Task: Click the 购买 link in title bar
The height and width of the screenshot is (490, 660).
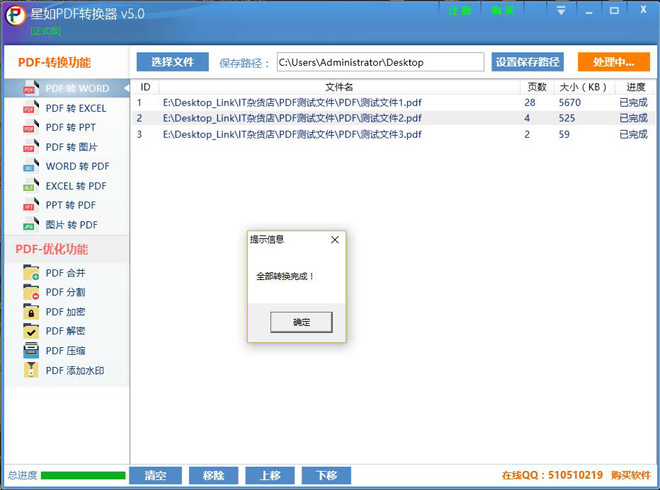Action: [x=503, y=11]
